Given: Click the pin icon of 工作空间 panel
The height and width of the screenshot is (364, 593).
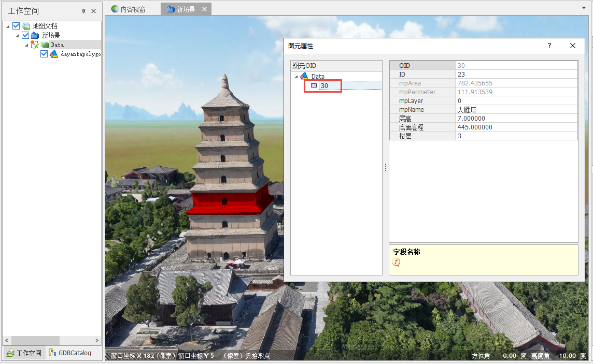Looking at the screenshot, I should (84, 11).
